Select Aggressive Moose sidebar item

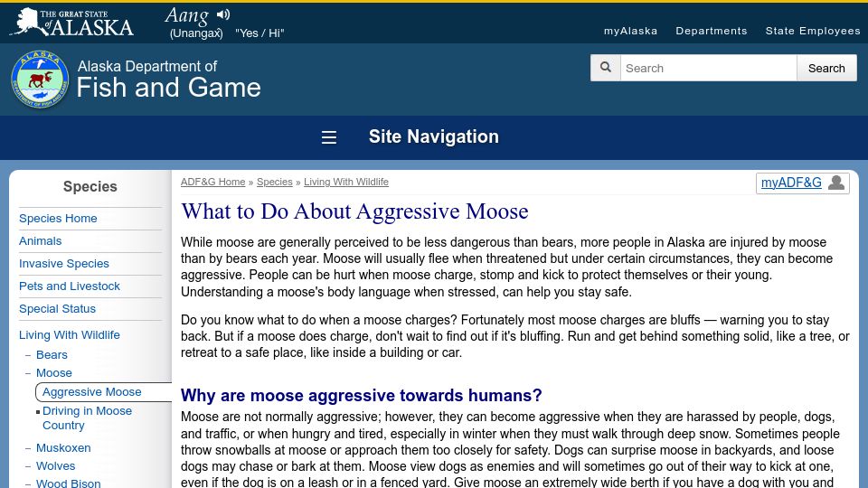tap(92, 392)
